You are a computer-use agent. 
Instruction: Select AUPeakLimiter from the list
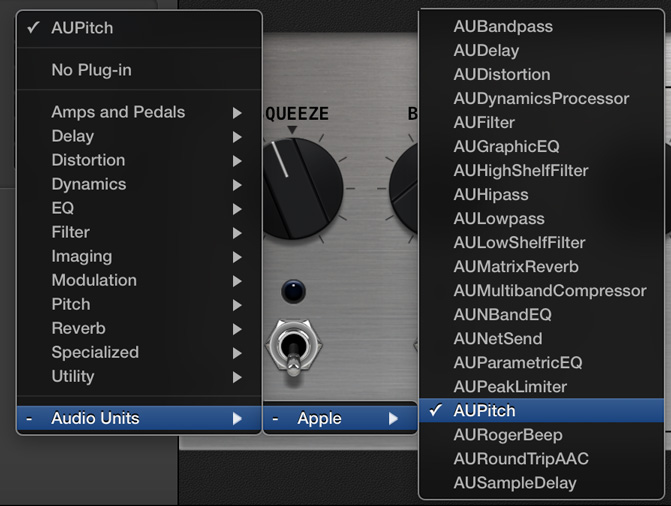pos(541,387)
